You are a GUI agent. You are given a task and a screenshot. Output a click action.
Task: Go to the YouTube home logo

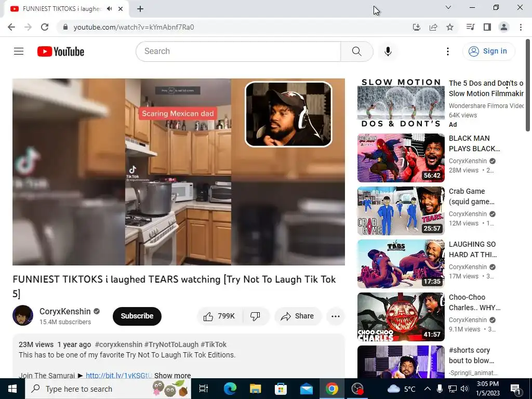61,51
